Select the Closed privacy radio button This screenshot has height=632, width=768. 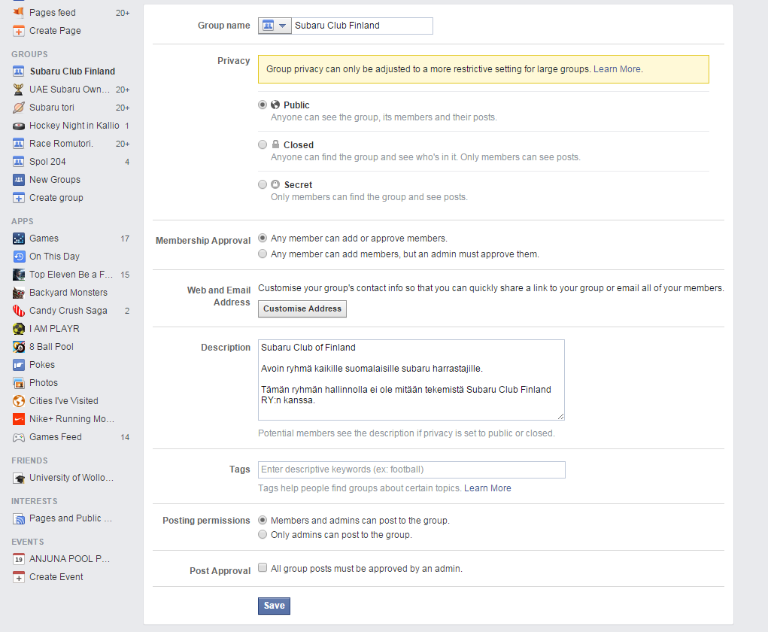point(263,145)
